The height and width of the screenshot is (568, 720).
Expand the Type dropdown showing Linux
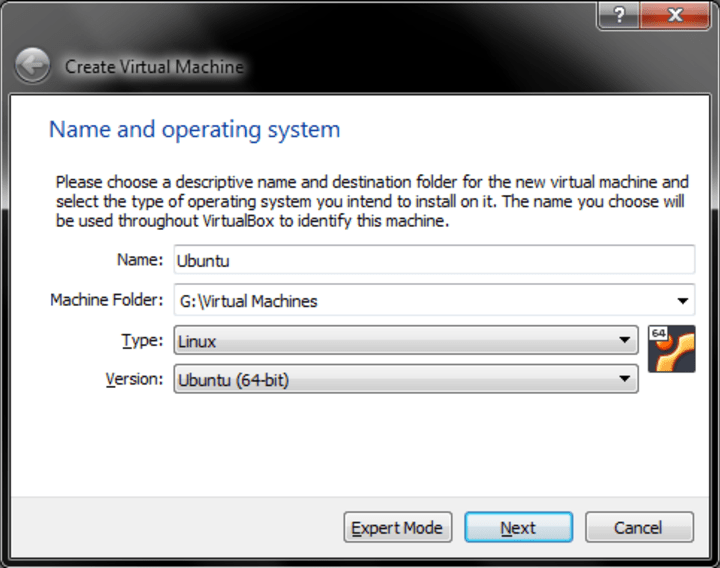[406, 340]
